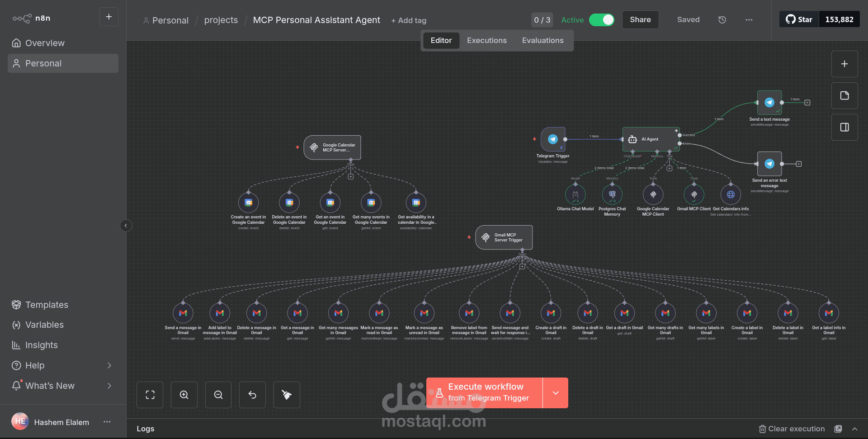
Task: Select the Gmail MCP Client node
Action: point(694,194)
